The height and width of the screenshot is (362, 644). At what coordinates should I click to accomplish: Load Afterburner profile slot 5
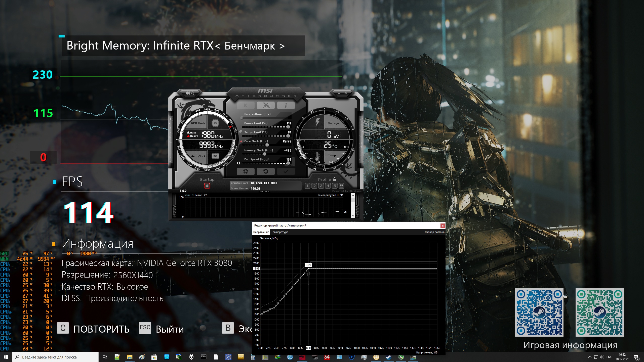(x=335, y=186)
